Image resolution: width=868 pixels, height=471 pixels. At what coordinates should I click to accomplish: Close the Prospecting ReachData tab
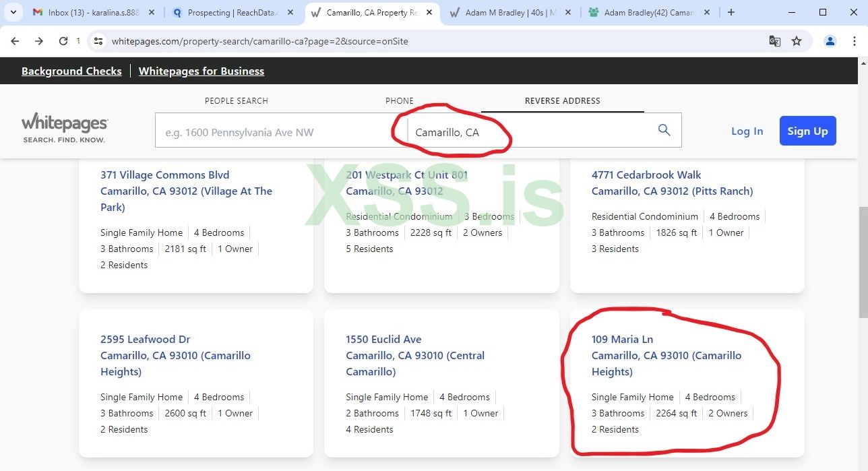point(290,12)
